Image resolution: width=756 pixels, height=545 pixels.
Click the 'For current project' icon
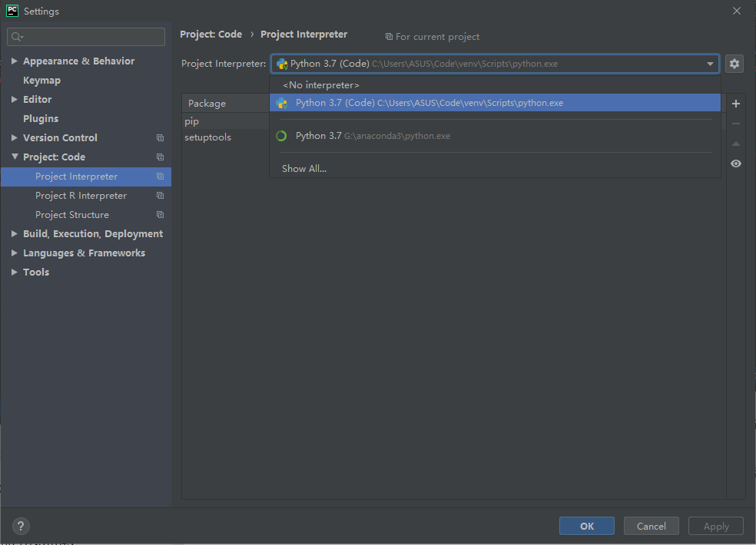pos(389,36)
